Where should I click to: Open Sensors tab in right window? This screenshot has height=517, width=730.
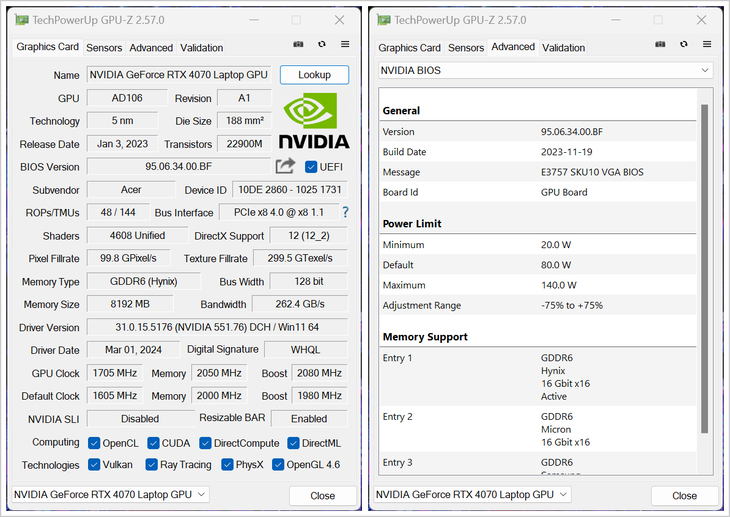point(466,48)
